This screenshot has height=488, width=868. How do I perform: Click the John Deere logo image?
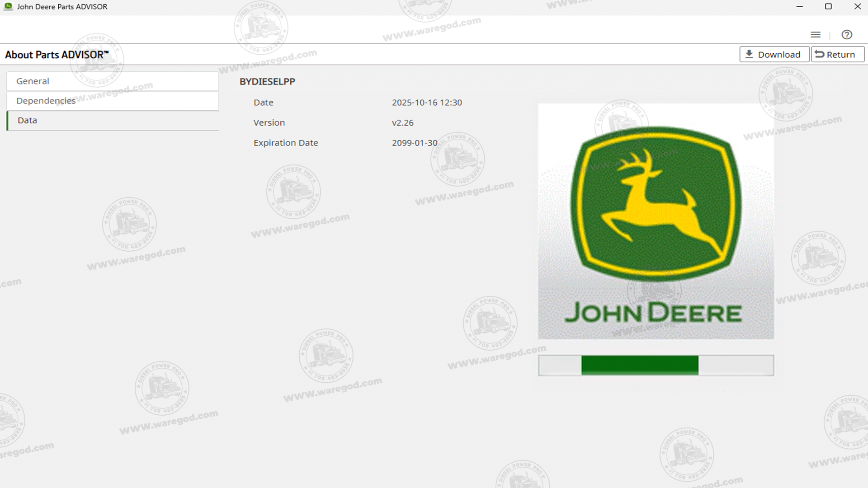click(x=656, y=221)
